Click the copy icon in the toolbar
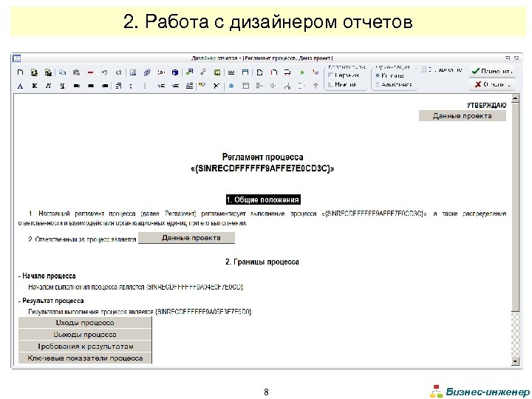 point(62,72)
